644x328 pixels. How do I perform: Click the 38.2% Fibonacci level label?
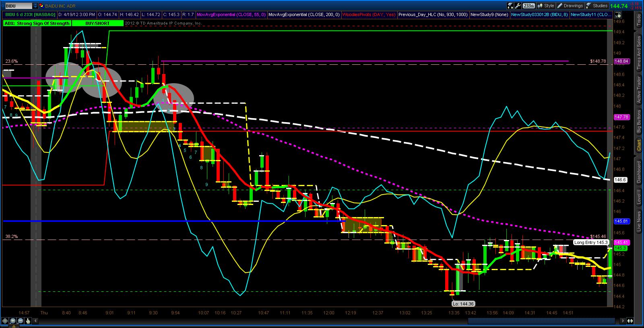click(x=11, y=236)
